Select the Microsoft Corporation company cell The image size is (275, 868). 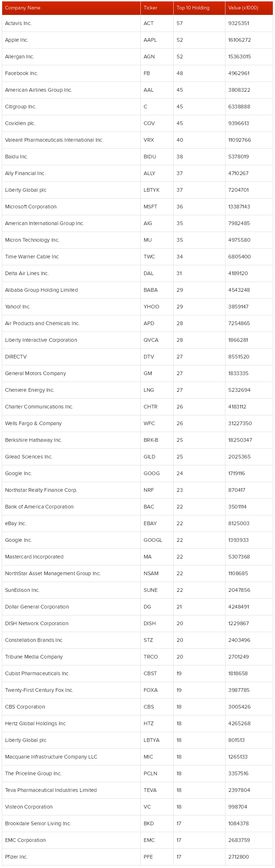click(x=71, y=207)
